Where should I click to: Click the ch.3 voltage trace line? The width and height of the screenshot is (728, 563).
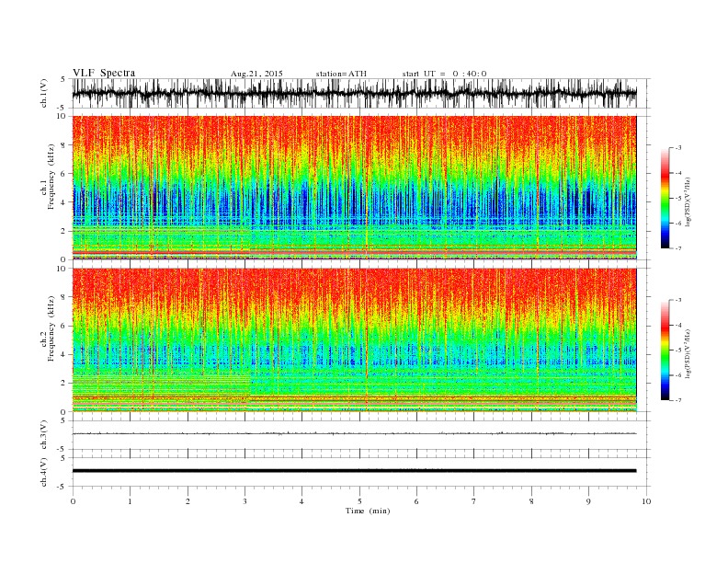(x=354, y=433)
